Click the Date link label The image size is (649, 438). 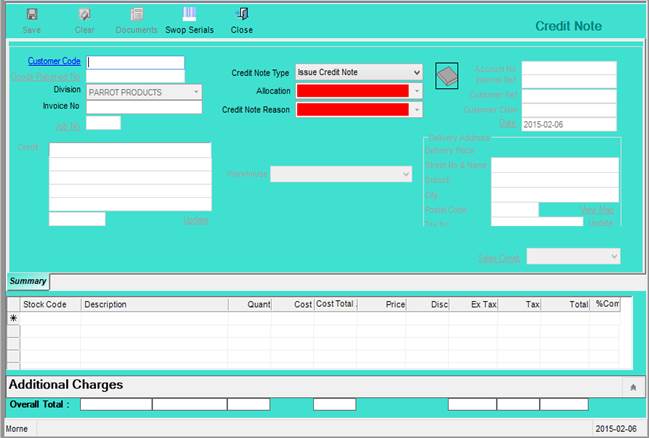tap(507, 123)
